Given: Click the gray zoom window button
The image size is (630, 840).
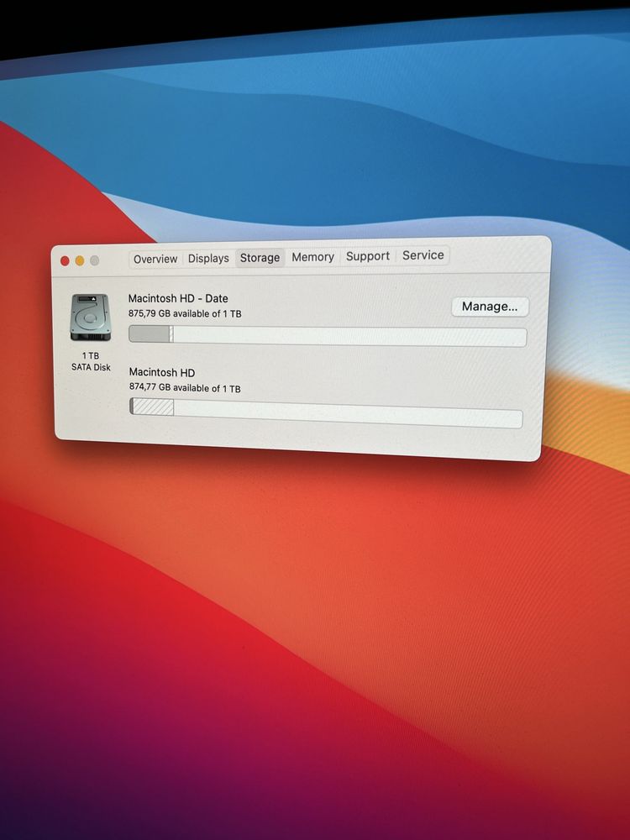Looking at the screenshot, I should click(94, 260).
